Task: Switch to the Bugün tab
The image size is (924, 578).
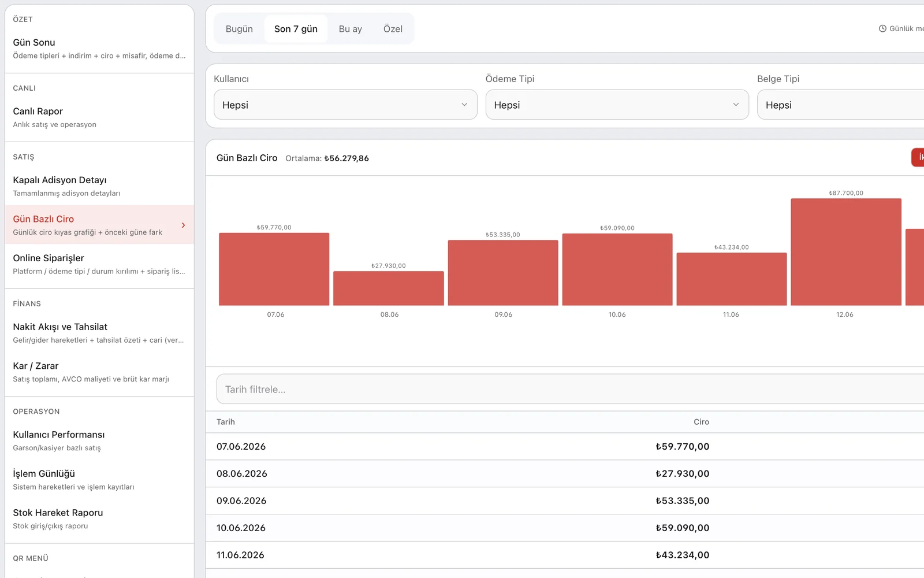Action: [x=239, y=29]
